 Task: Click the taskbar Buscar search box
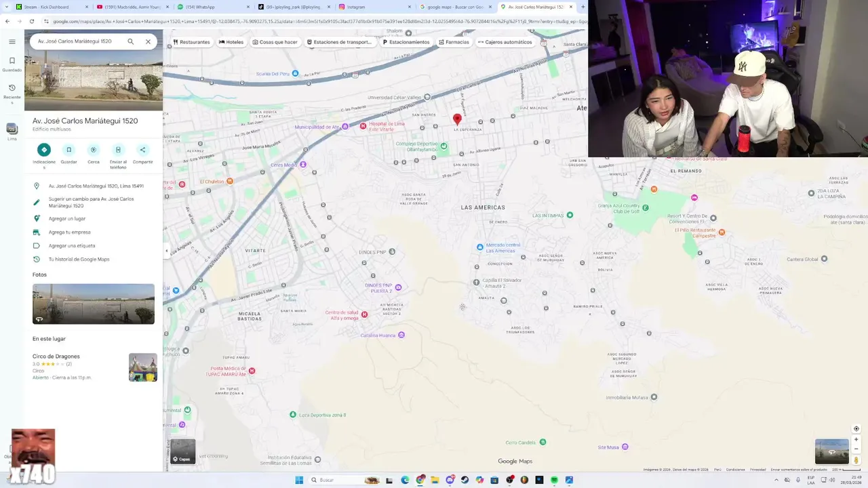point(344,480)
